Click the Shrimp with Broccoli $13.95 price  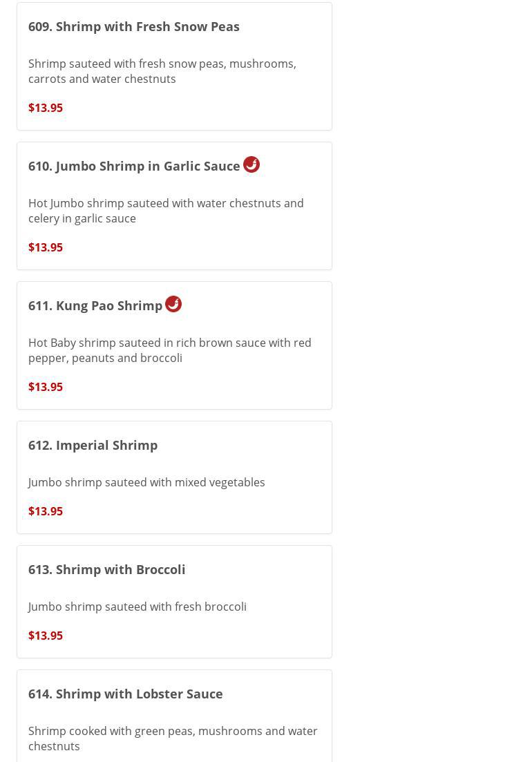click(x=46, y=636)
